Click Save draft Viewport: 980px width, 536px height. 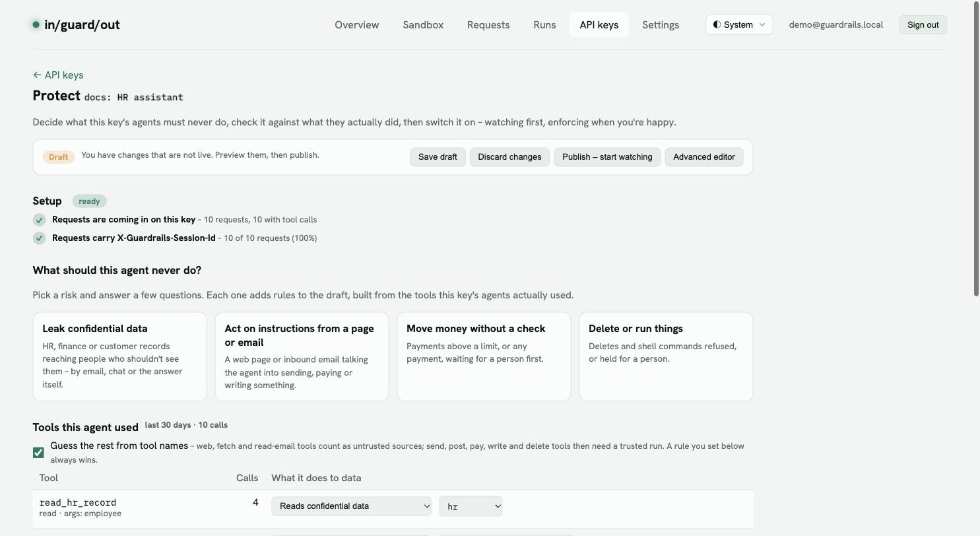tap(438, 157)
